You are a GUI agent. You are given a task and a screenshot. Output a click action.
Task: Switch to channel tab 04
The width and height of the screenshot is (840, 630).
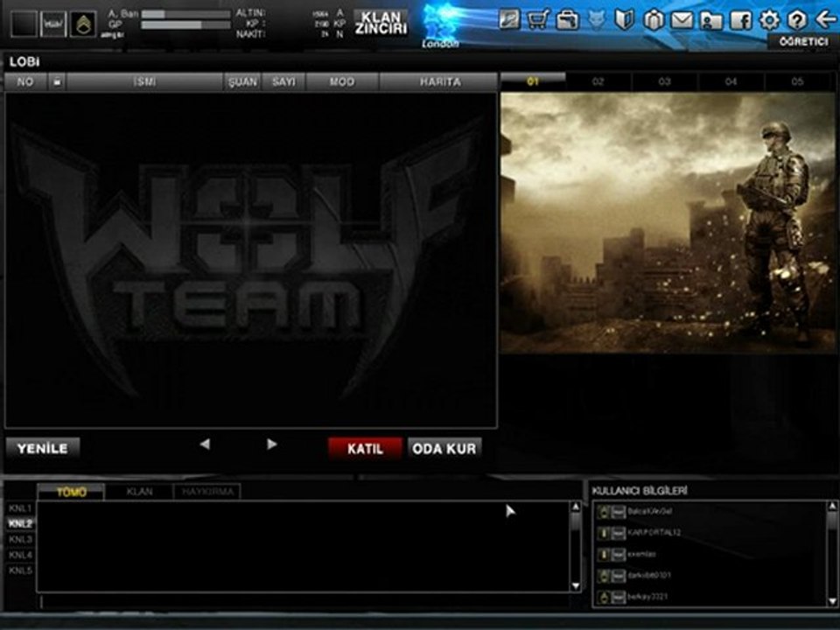(731, 81)
